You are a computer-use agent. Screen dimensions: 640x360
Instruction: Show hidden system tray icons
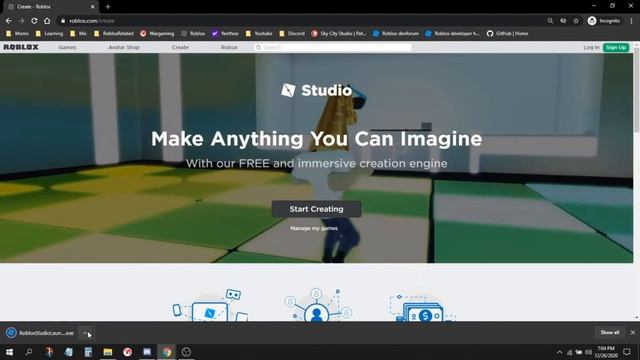click(x=560, y=352)
